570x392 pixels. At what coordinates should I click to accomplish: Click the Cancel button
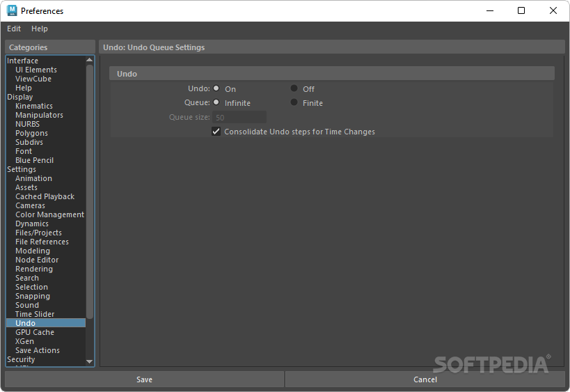[x=425, y=379]
